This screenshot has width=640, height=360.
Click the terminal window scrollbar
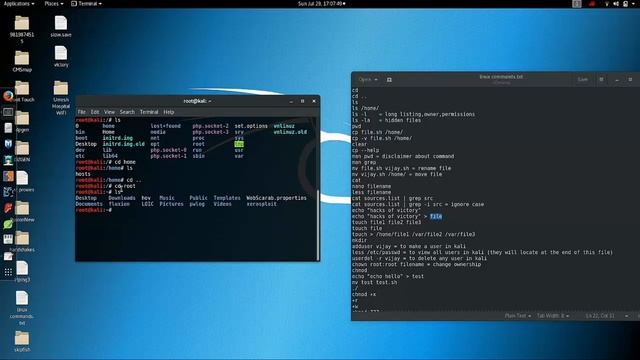[x=318, y=225]
